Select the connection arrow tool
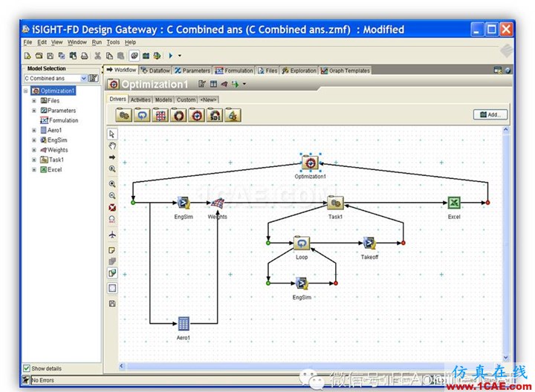Image resolution: width=535 pixels, height=392 pixels. click(x=112, y=157)
